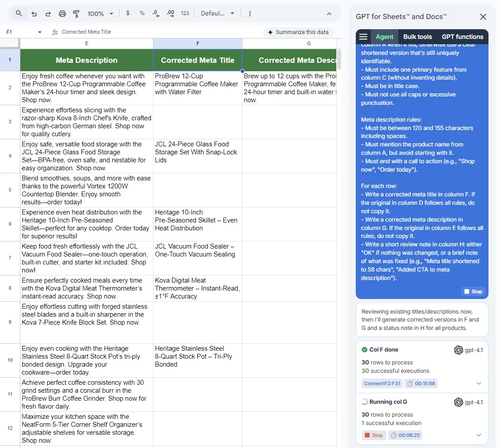This screenshot has height=448, width=500.
Task: Print the spreadsheet
Action: click(x=62, y=14)
